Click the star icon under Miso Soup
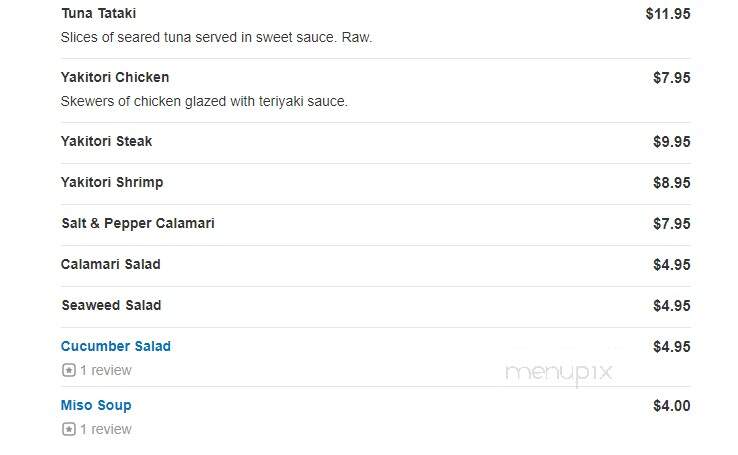Viewport: 738px width, 455px height. click(x=69, y=429)
